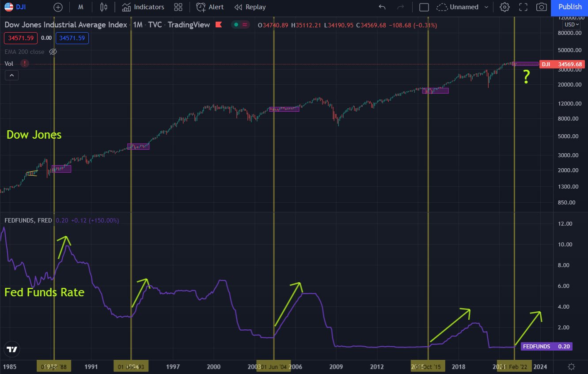Take a chart snapshot with the camera

[541, 7]
